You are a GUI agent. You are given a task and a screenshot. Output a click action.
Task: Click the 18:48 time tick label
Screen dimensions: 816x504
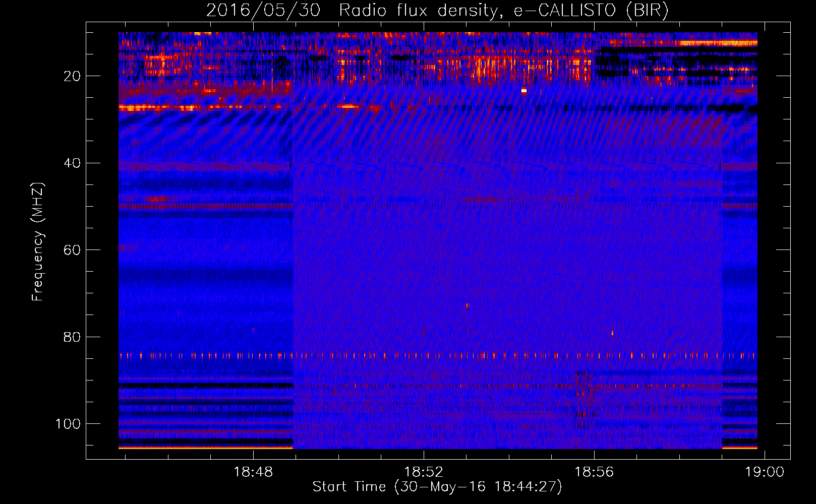(253, 472)
